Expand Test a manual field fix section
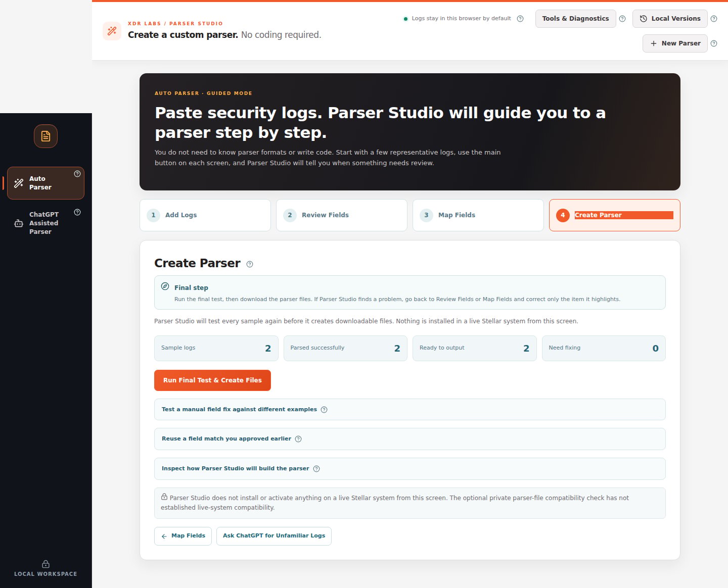Viewport: 728px width, 588px height. tap(409, 410)
